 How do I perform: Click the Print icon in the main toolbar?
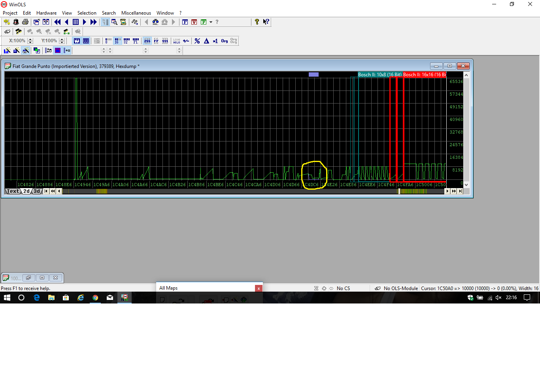pos(25,22)
